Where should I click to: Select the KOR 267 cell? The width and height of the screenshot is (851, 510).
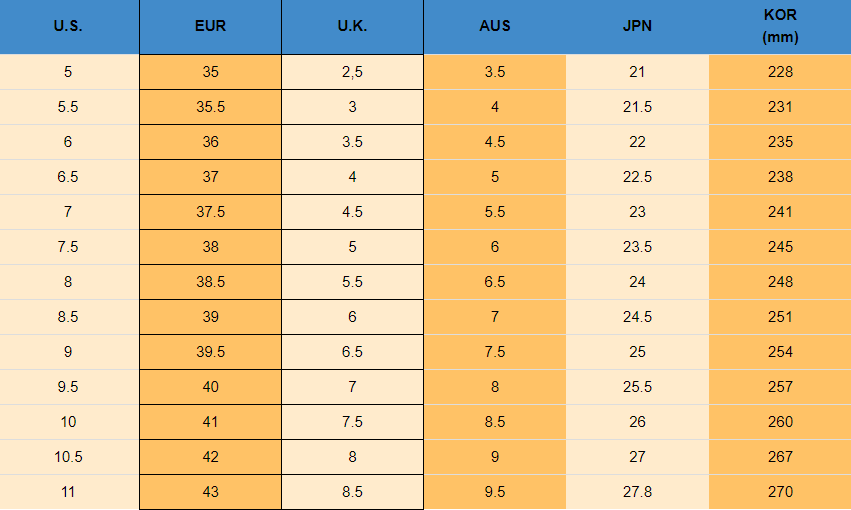coord(780,457)
